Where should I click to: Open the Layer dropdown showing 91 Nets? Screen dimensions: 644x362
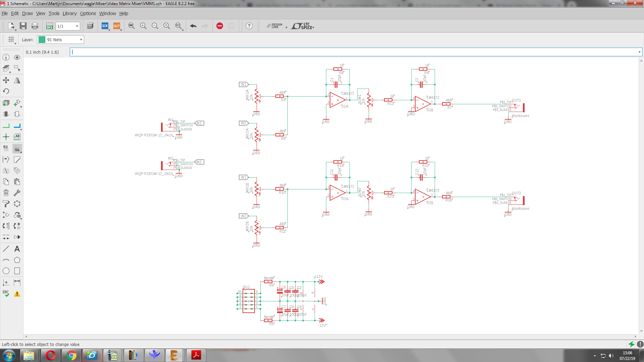(x=60, y=40)
